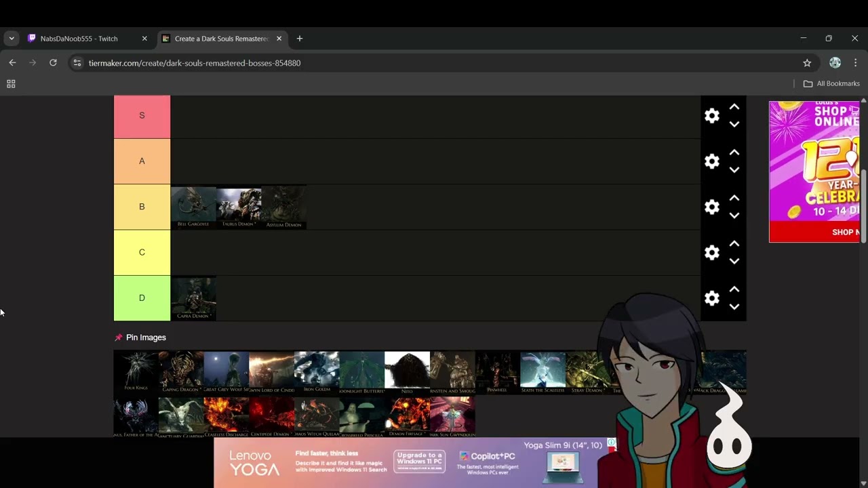Bookmark this page with star icon

[x=807, y=63]
